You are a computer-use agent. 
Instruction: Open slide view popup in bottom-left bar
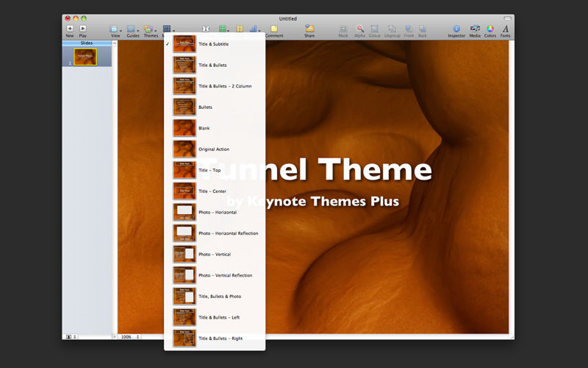(71, 337)
